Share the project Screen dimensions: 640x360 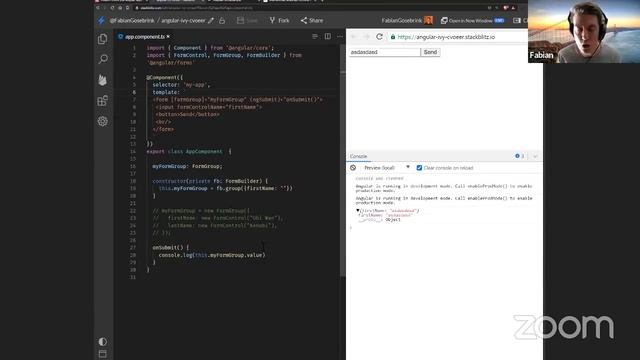[x=312, y=20]
